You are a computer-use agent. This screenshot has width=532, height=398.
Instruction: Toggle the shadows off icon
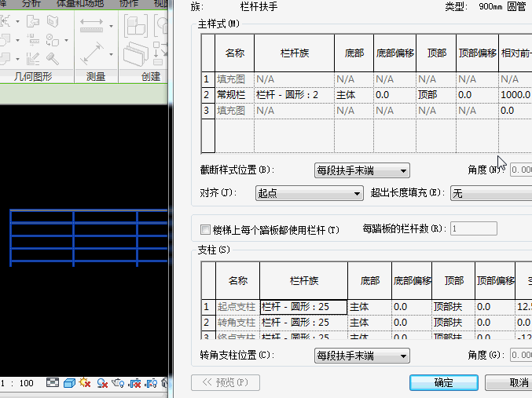(102, 383)
